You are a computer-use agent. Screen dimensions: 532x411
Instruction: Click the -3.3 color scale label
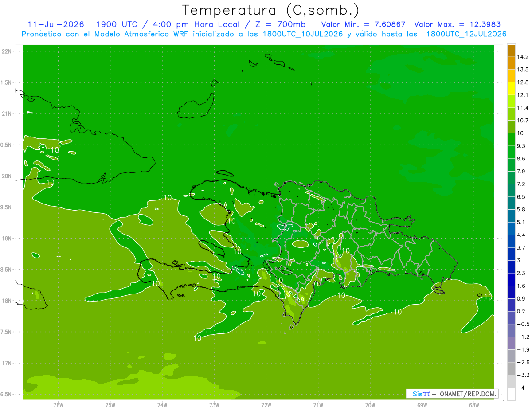523,375
